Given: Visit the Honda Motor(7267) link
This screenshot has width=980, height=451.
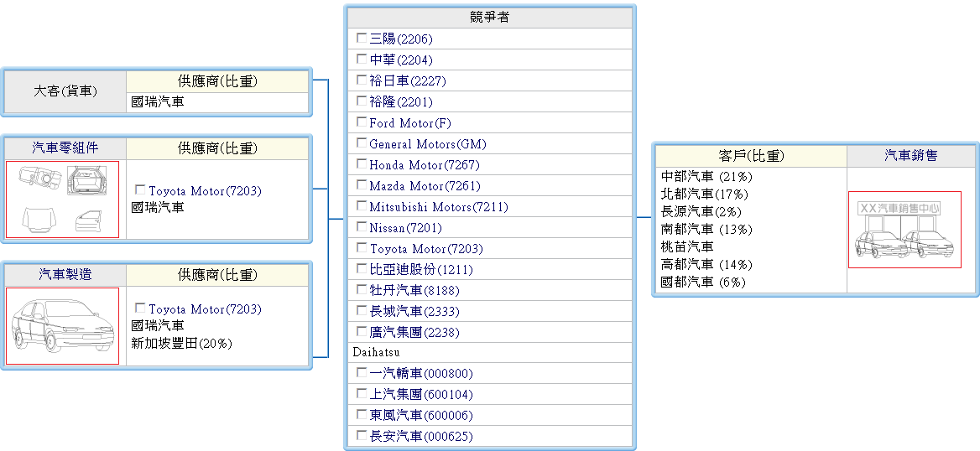Looking at the screenshot, I should pos(425,165).
